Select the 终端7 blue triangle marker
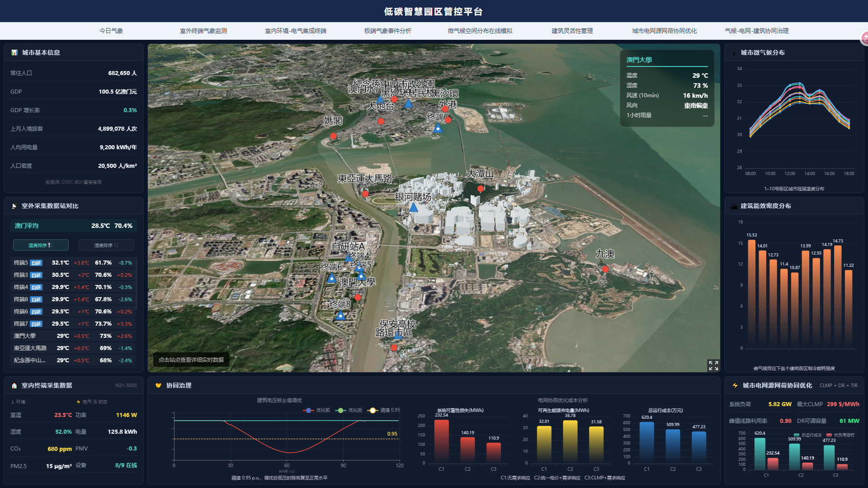 pyautogui.click(x=438, y=128)
